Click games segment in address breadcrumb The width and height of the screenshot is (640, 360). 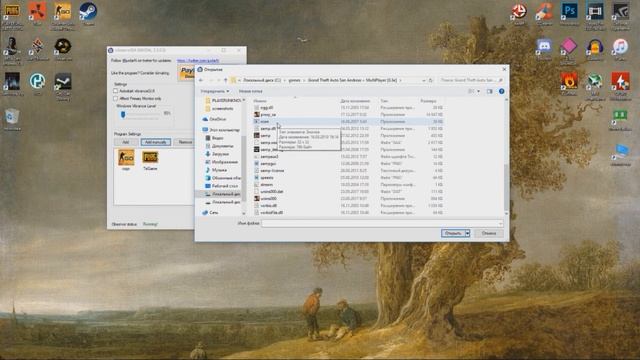pyautogui.click(x=294, y=80)
